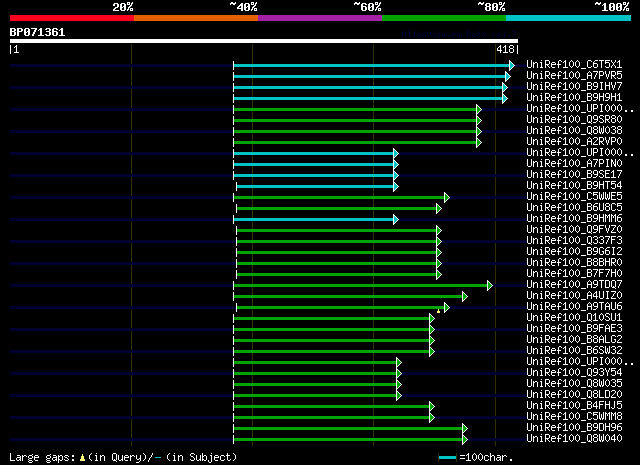Open the UniRef100_B9DH96 hit label

click(x=574, y=428)
